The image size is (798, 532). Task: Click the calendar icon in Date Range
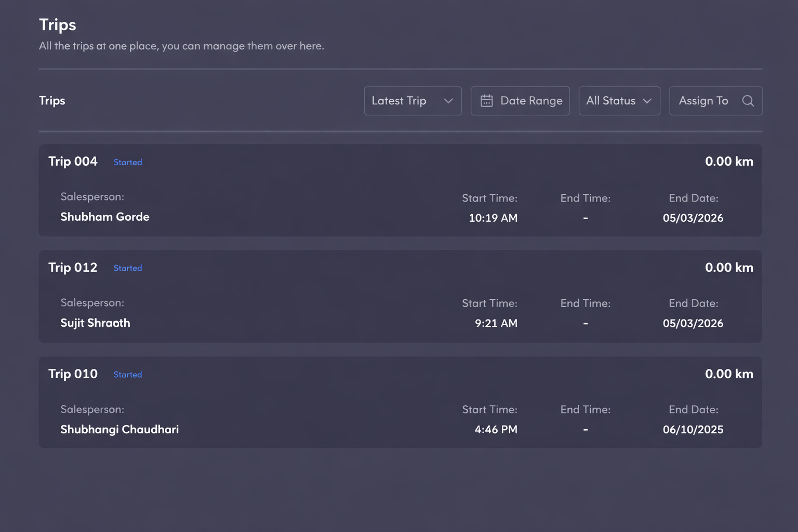point(486,101)
